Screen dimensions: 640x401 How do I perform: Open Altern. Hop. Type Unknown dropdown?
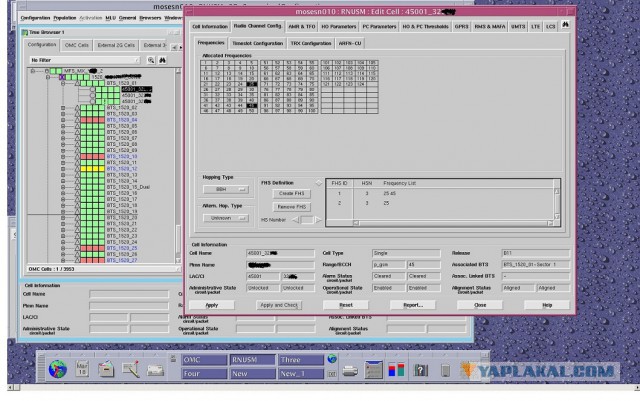226,218
